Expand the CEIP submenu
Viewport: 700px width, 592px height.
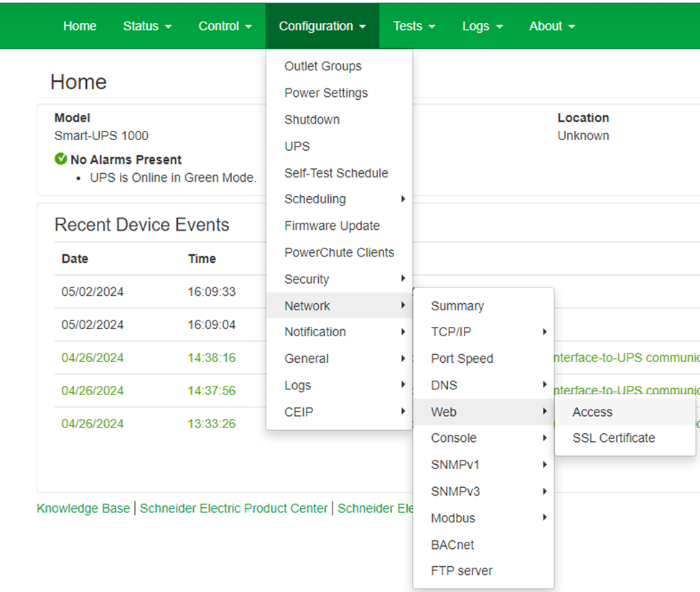coord(339,412)
